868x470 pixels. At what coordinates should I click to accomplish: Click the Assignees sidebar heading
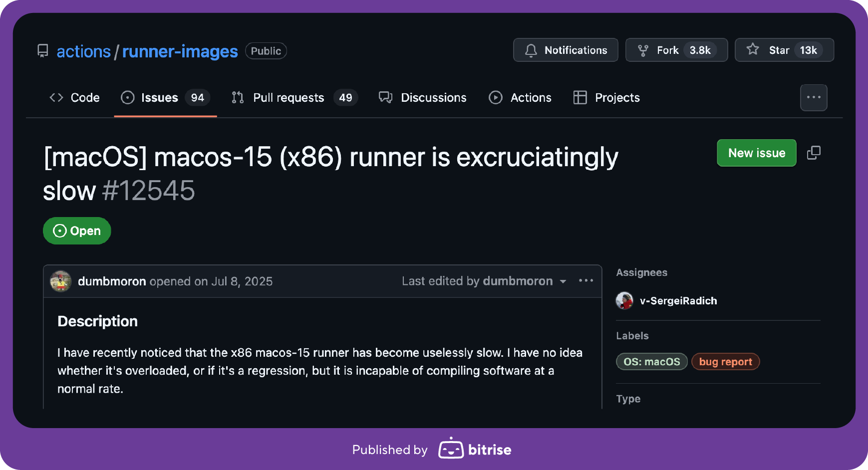[x=641, y=272]
